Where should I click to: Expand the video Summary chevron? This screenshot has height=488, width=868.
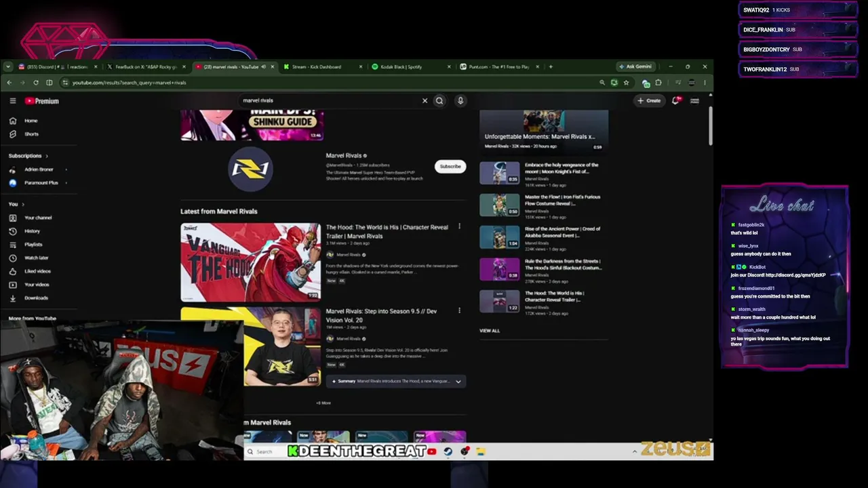pos(458,382)
